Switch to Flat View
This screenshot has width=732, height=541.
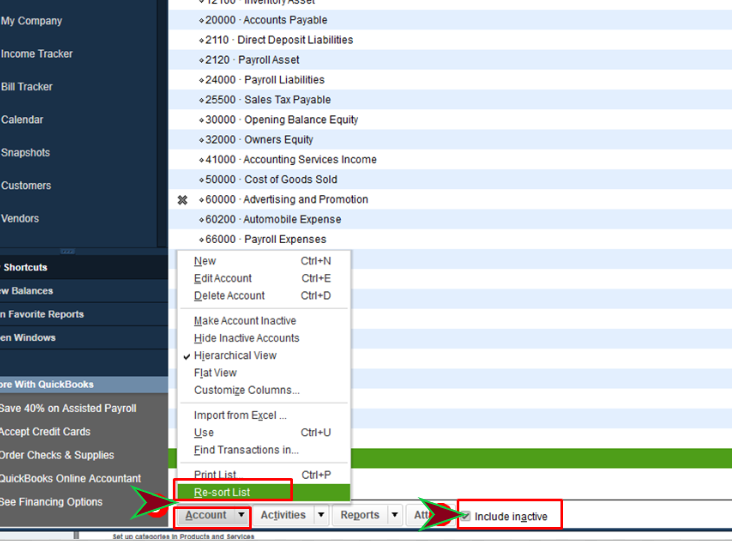click(x=264, y=372)
